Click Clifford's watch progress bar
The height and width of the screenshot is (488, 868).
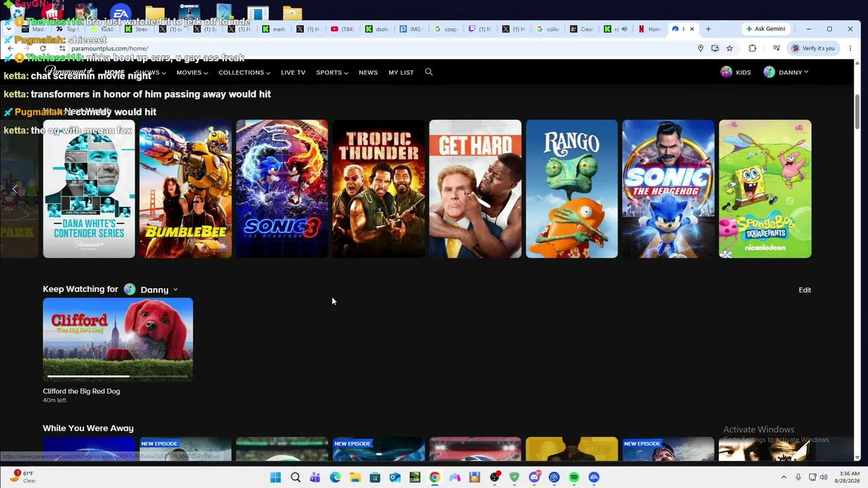tap(118, 375)
